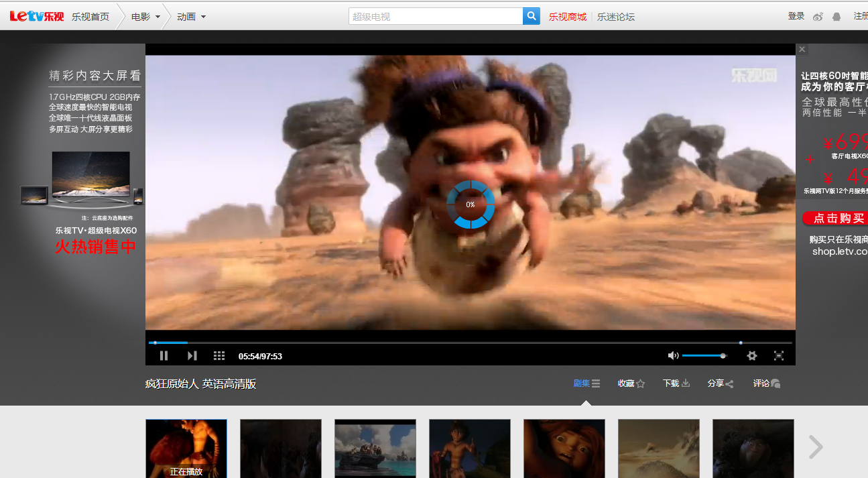Skip to the next video

pos(192,356)
